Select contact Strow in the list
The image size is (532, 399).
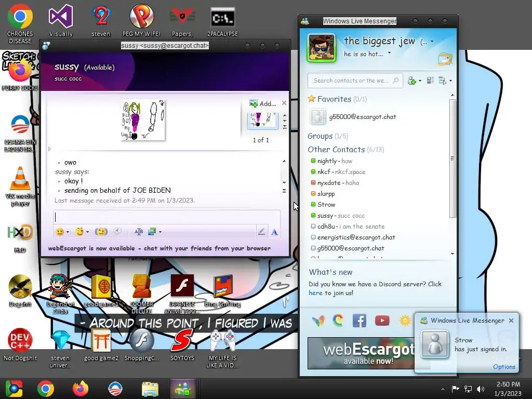(323, 205)
